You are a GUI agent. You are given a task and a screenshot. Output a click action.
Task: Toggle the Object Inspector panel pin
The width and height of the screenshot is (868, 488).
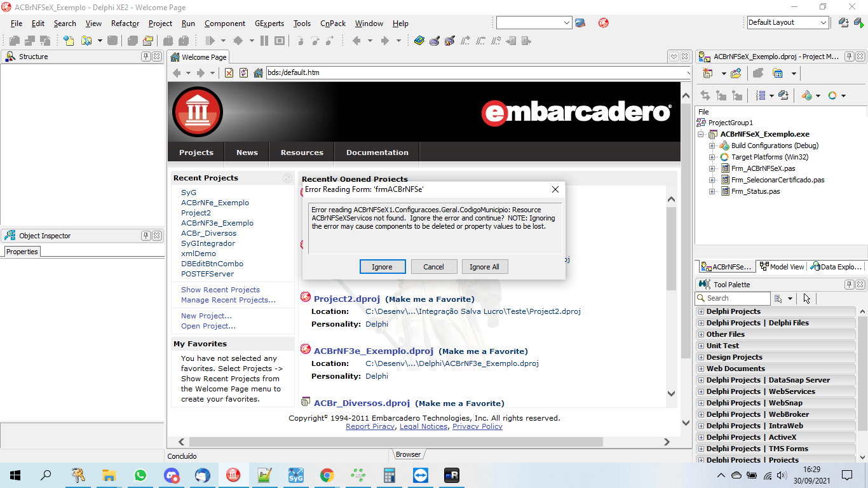pyautogui.click(x=146, y=236)
